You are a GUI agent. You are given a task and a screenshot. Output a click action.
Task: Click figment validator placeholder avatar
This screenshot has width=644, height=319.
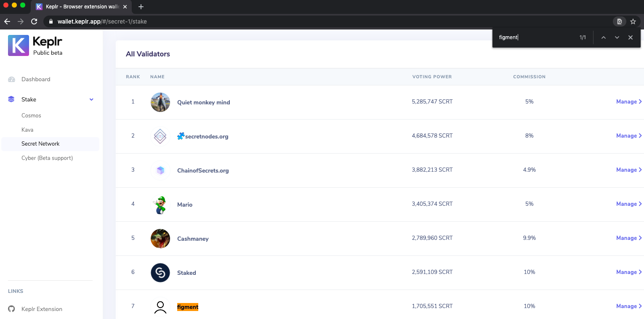[160, 307]
